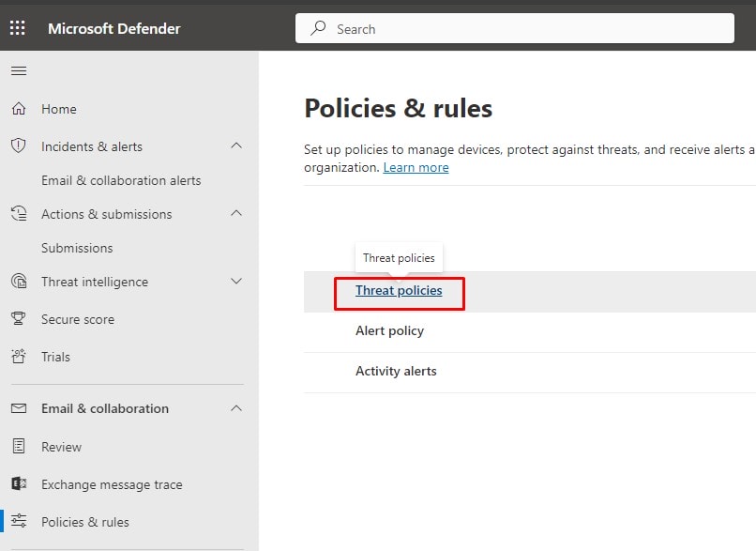Collapse the Incidents & alerts chevron
The image size is (756, 551).
pos(236,145)
